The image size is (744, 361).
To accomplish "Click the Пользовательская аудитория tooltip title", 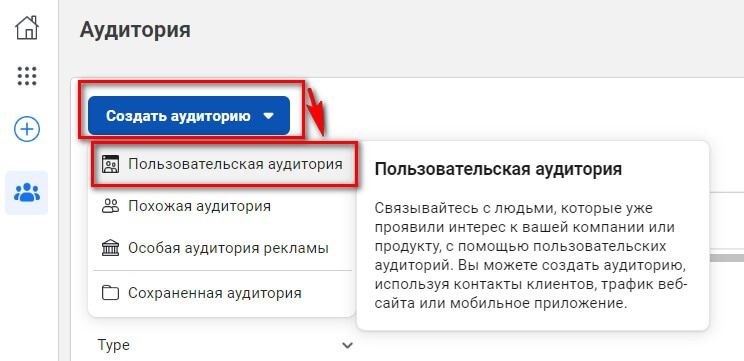I will [498, 169].
